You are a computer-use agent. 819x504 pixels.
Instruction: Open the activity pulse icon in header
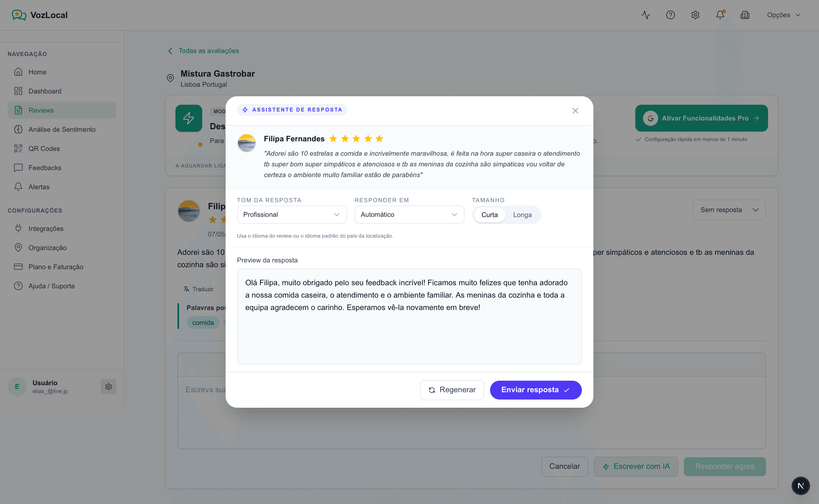coord(646,15)
